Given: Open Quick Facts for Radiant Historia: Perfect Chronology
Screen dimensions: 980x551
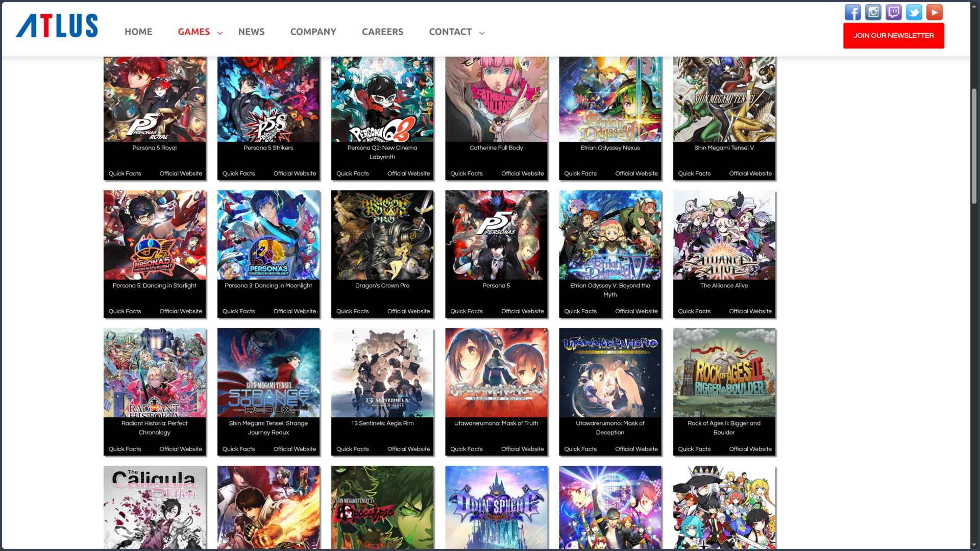Looking at the screenshot, I should pyautogui.click(x=125, y=449).
